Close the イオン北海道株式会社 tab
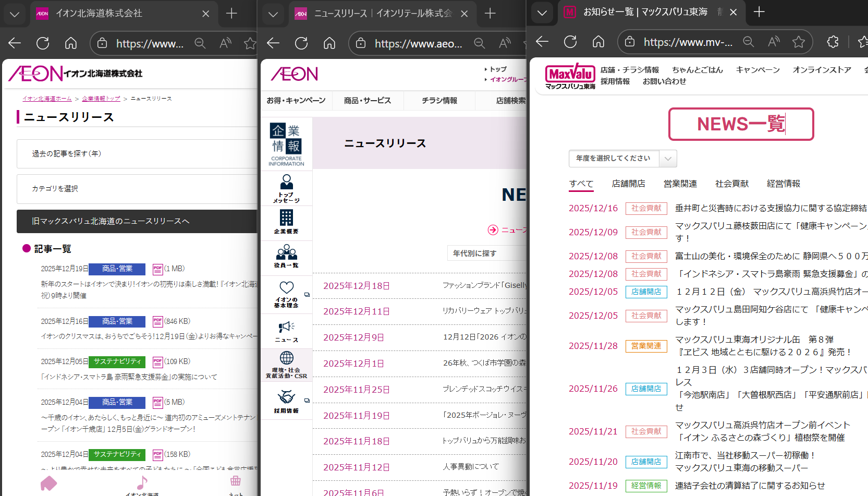 [206, 14]
